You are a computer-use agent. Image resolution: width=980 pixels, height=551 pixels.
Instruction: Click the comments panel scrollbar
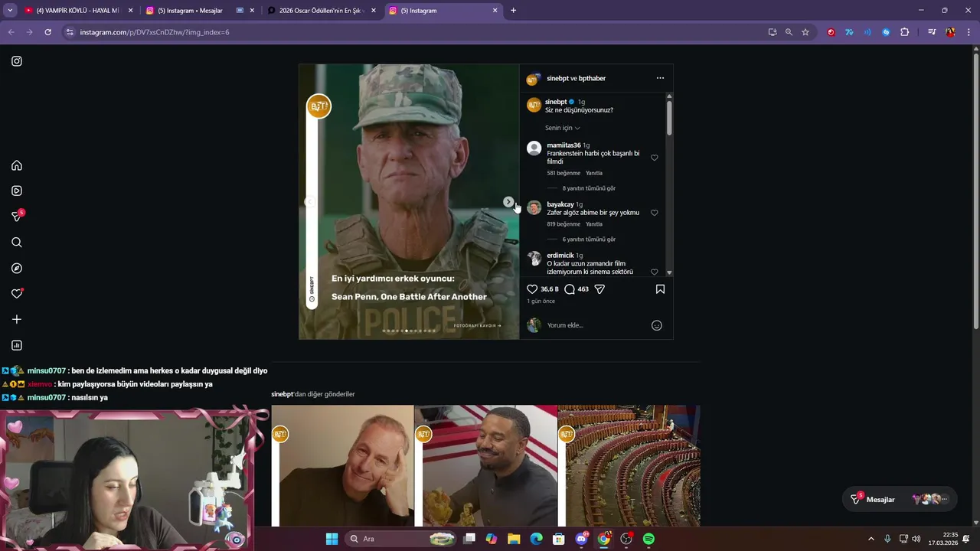point(669,119)
